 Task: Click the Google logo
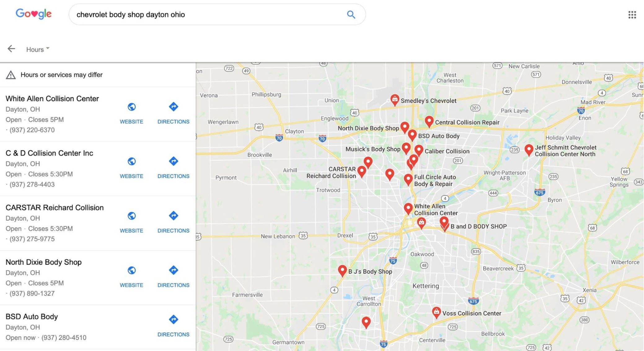[33, 14]
